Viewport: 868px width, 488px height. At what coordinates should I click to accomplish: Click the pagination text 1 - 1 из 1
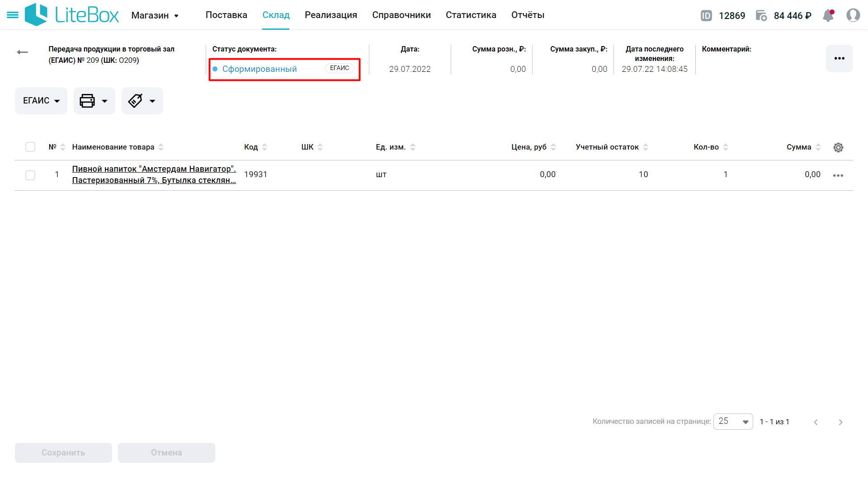click(x=774, y=422)
